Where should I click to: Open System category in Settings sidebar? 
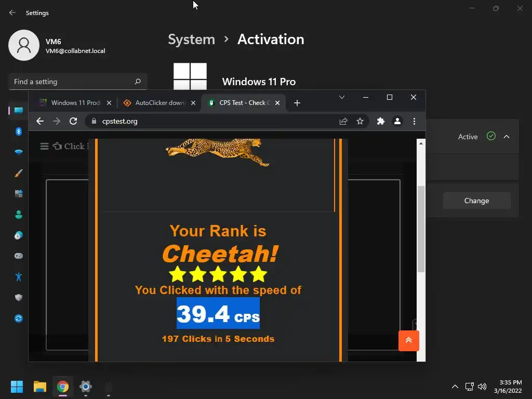pos(19,111)
